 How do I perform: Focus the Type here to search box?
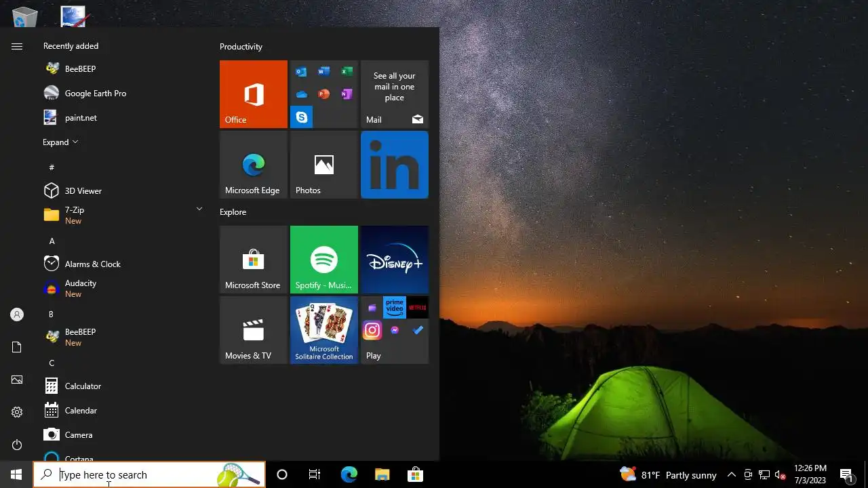coord(149,474)
